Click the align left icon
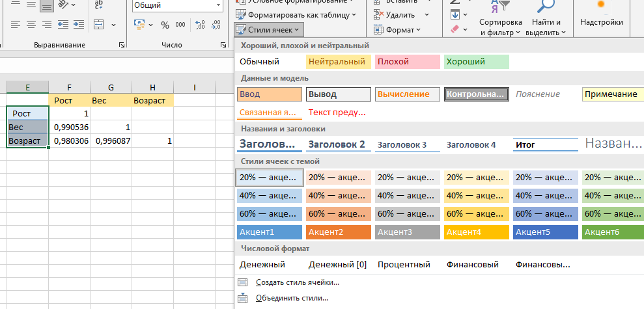644x309 pixels. pyautogui.click(x=16, y=25)
